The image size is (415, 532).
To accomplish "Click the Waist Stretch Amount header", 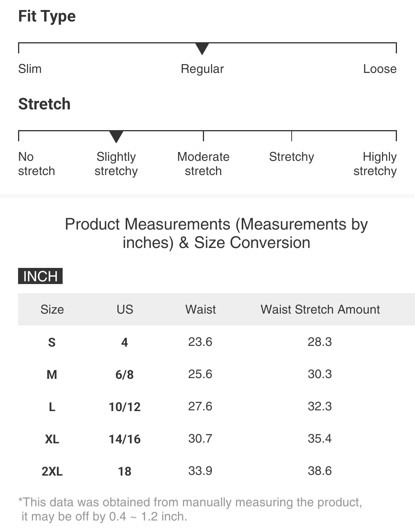I will [320, 309].
